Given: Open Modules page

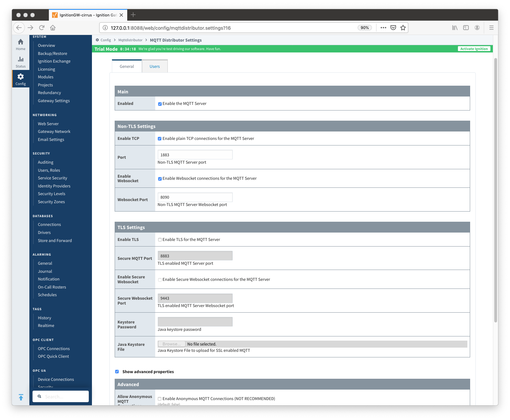Looking at the screenshot, I should 46,77.
